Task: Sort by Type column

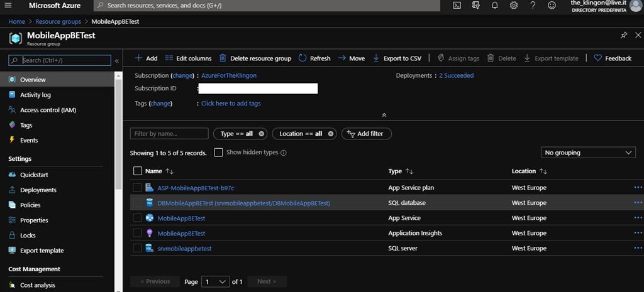Action: point(401,171)
